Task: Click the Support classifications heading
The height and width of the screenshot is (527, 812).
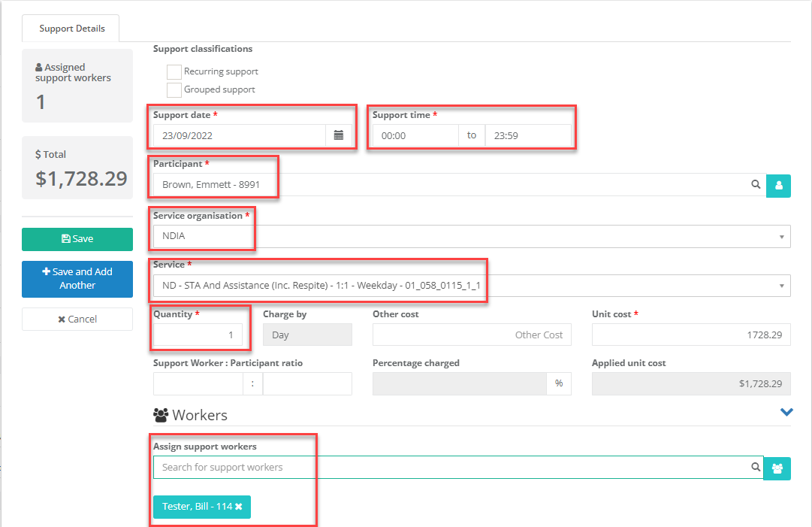Action: point(203,49)
